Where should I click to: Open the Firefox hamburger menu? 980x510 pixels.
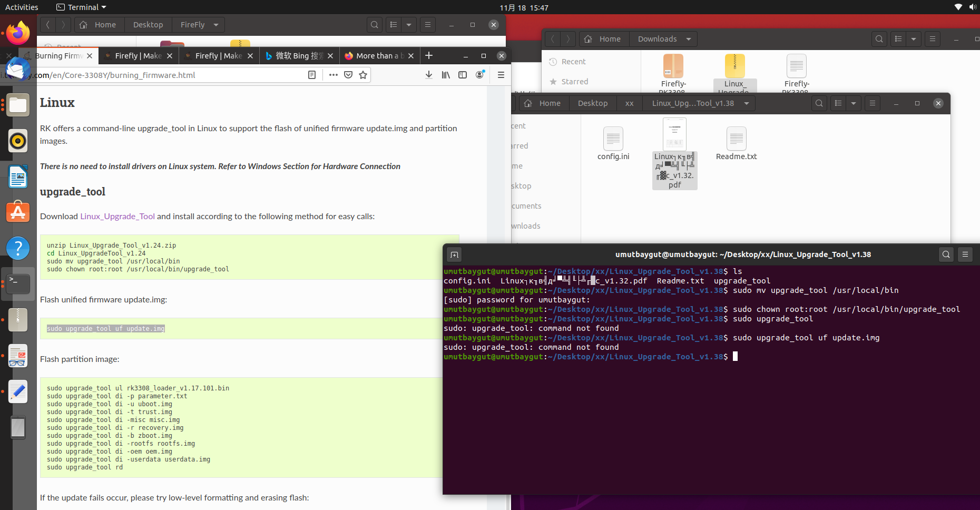coord(501,75)
